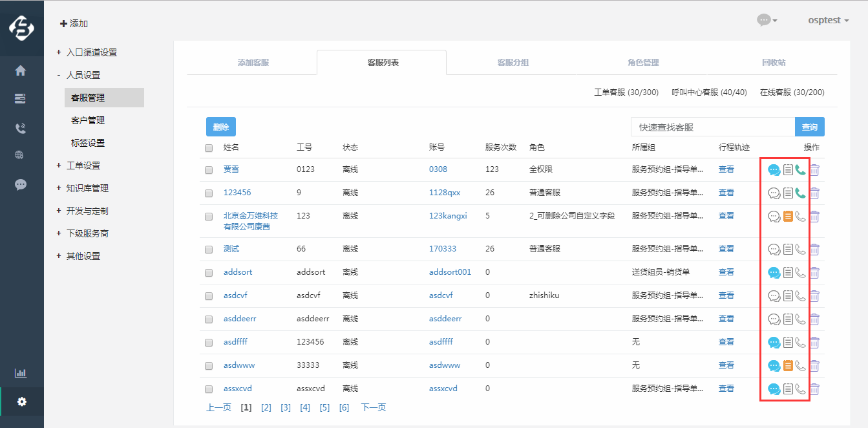868x428 pixels.
Task: Click phone icon in assxcvd row
Action: coord(801,389)
